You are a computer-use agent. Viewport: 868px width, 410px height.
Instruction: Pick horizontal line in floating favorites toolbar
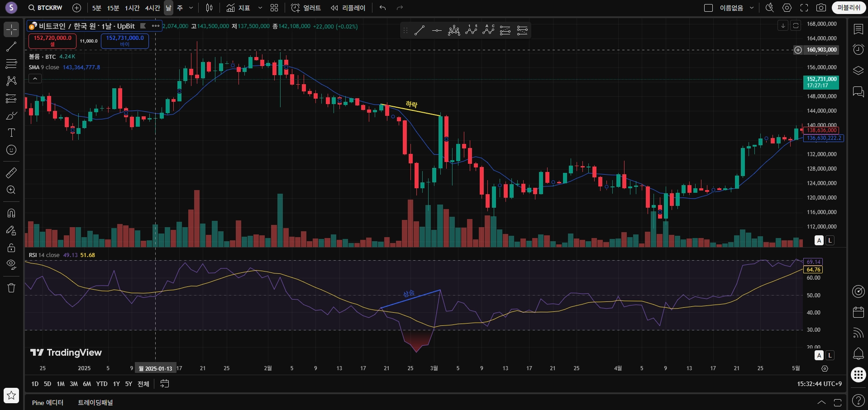point(437,30)
